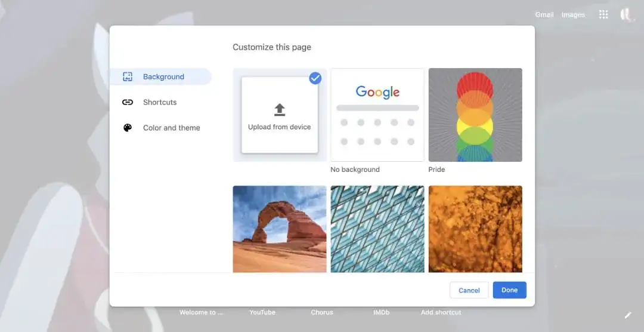Open the Google apps grid
Screen dimensions: 644x332
pyautogui.click(x=603, y=14)
